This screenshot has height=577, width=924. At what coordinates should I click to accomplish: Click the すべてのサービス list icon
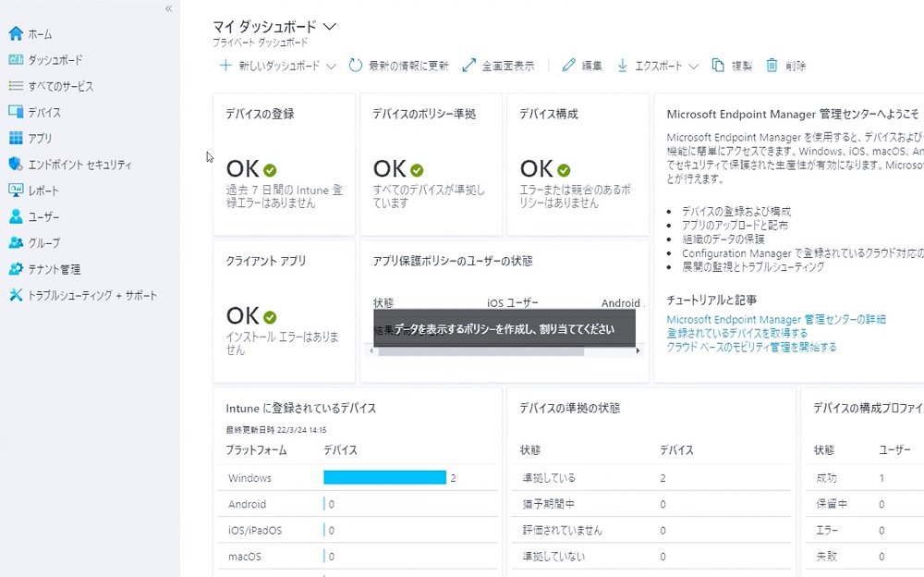click(16, 86)
